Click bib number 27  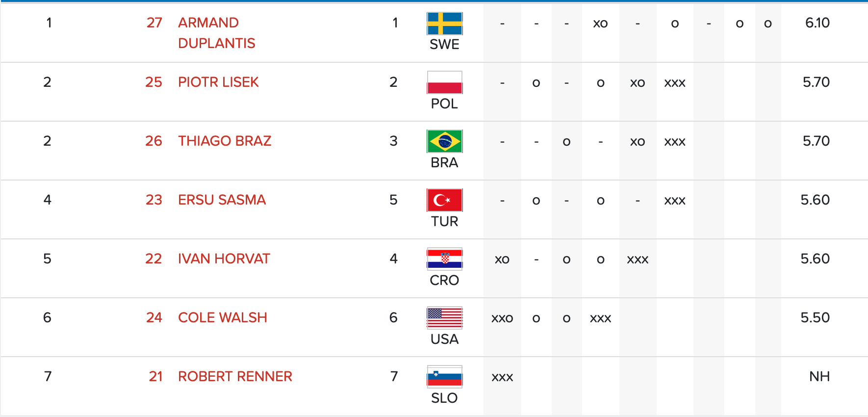tap(154, 23)
